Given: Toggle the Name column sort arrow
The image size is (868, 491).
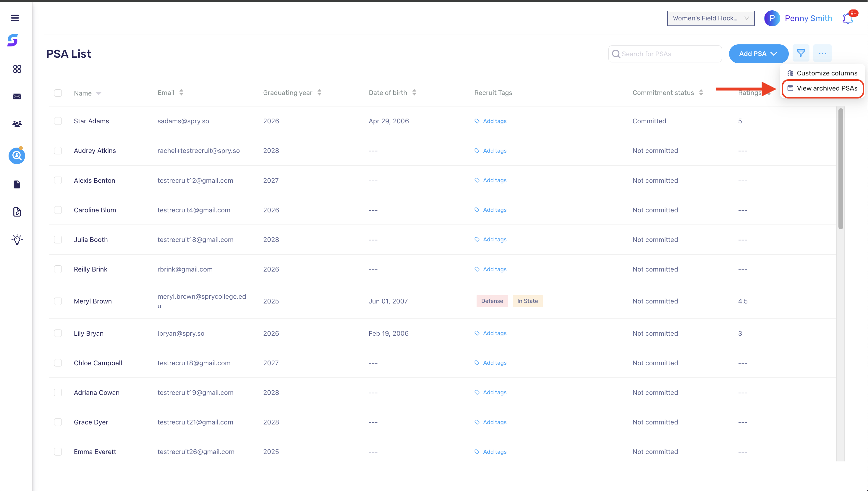Looking at the screenshot, I should click(98, 93).
